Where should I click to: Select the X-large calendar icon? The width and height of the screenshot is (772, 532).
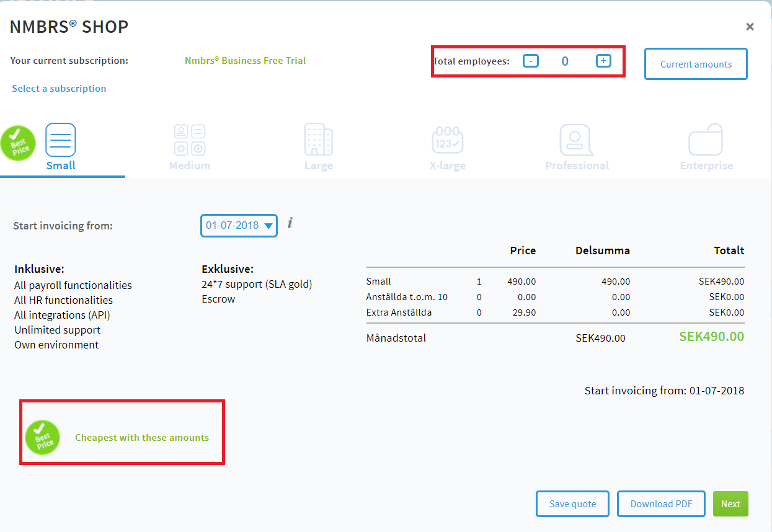[x=447, y=140]
